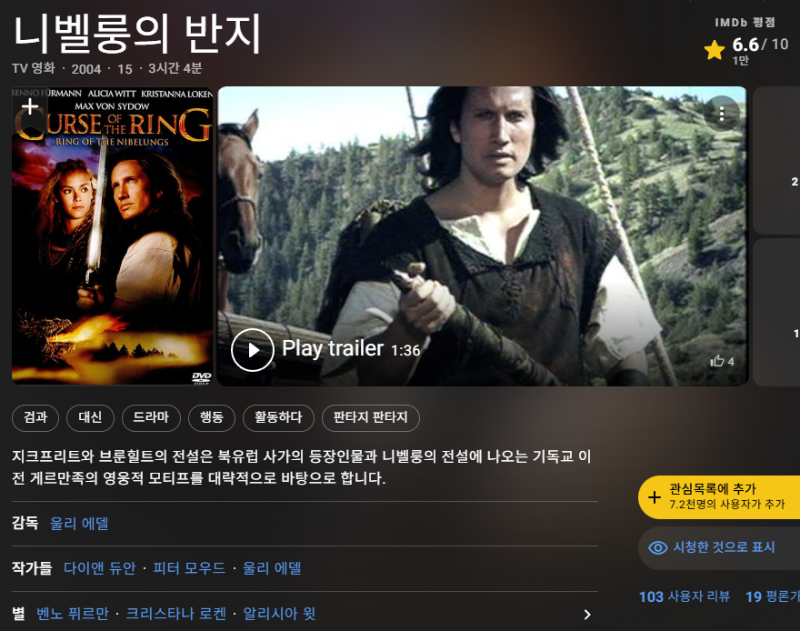Open writer 다이앤 듀안 link

pyautogui.click(x=99, y=568)
